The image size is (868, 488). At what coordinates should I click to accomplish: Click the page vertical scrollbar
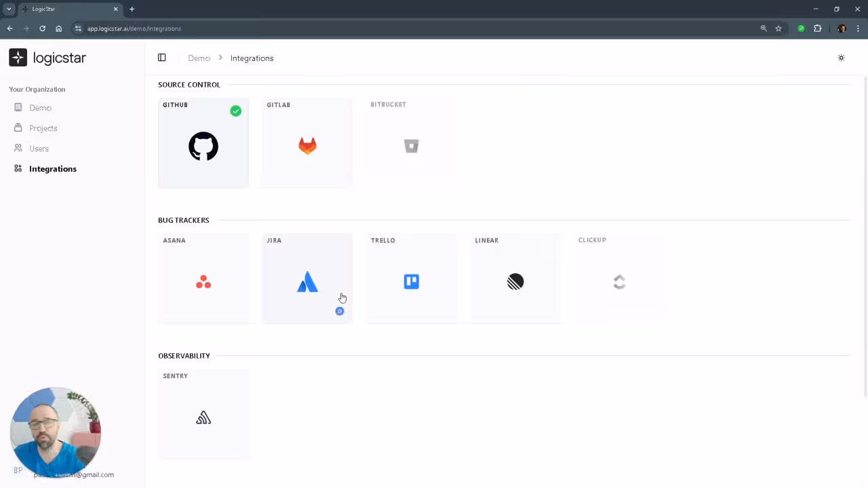click(x=865, y=237)
